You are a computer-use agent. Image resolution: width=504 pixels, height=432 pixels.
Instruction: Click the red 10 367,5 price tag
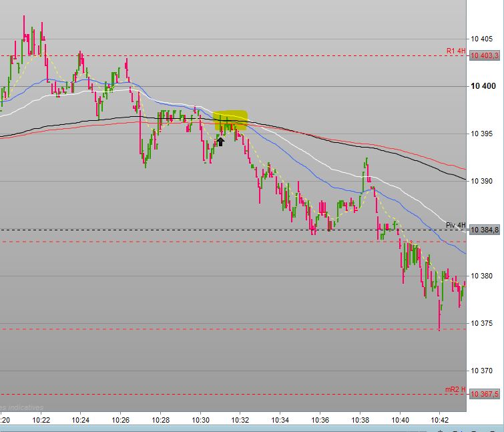point(485,394)
